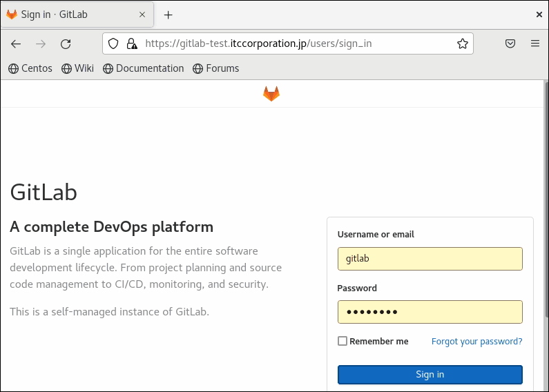Open the Firefox hamburger menu

[x=535, y=43]
